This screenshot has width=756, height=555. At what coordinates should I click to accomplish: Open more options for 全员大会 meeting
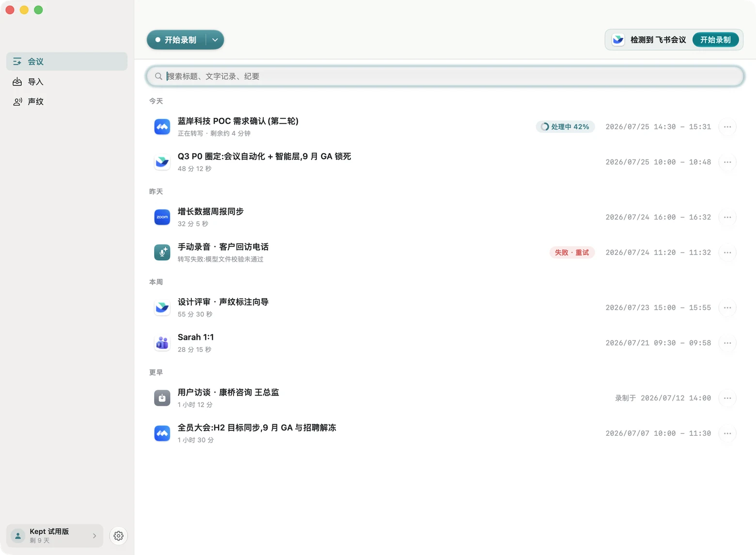pyautogui.click(x=727, y=433)
